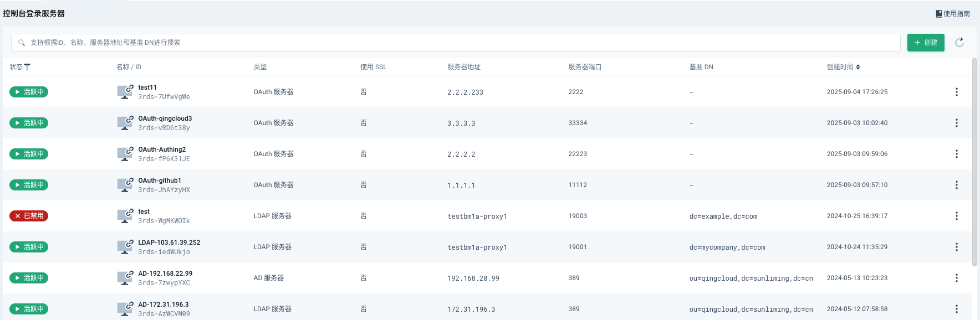Screen dimensions: 980x320
Task: Open server named AD-192.168.22.99
Action: point(165,273)
